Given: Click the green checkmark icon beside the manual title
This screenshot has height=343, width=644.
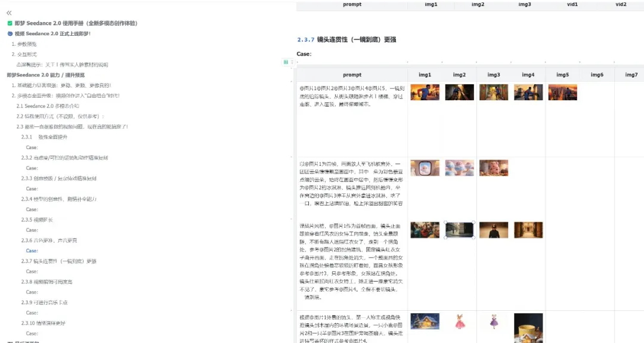Looking at the screenshot, I should (x=10, y=23).
